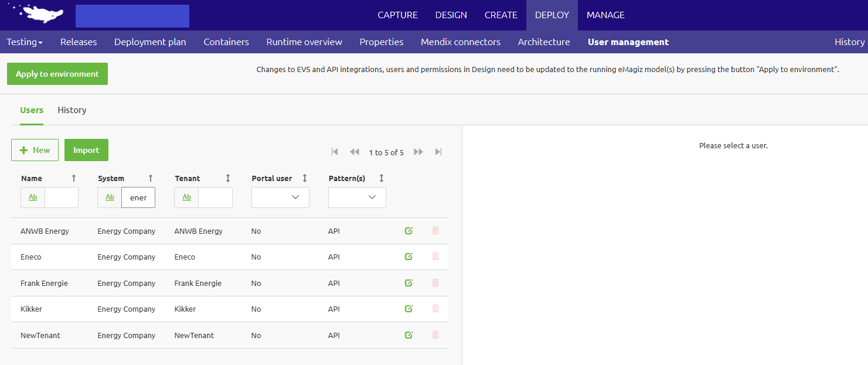Change Name filter comparison type
This screenshot has height=365, width=868.
[33, 197]
